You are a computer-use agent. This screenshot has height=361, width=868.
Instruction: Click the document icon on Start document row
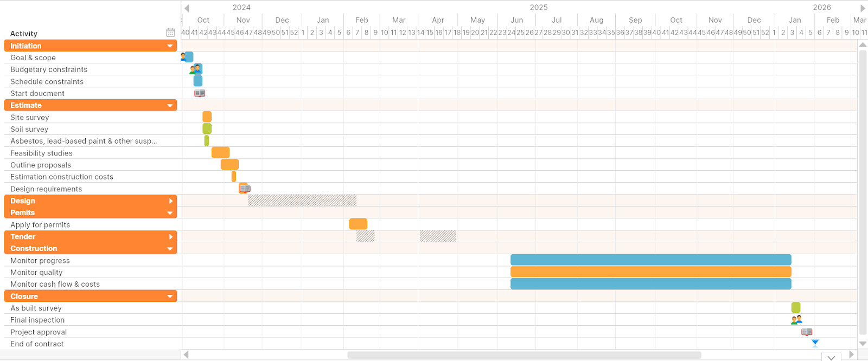200,93
